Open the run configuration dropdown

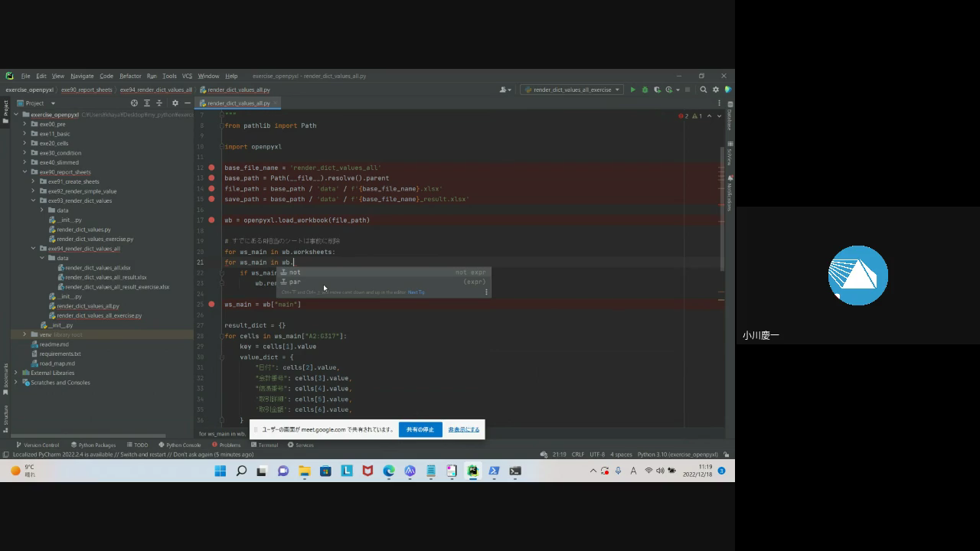pyautogui.click(x=571, y=90)
